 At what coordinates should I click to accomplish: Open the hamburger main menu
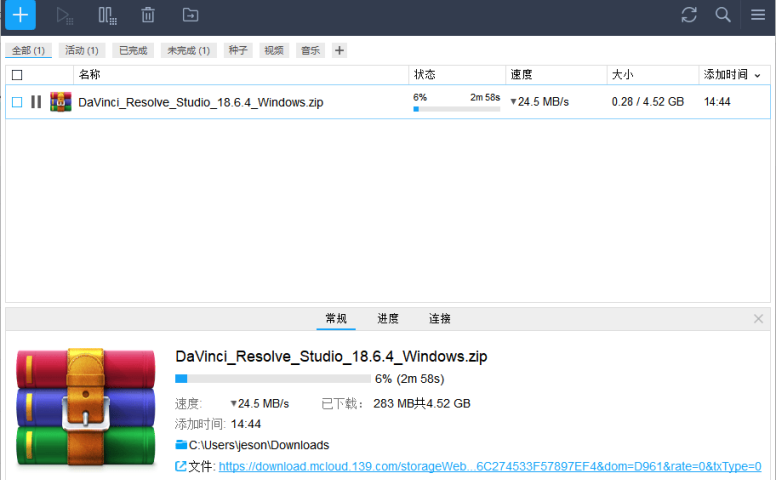758,15
